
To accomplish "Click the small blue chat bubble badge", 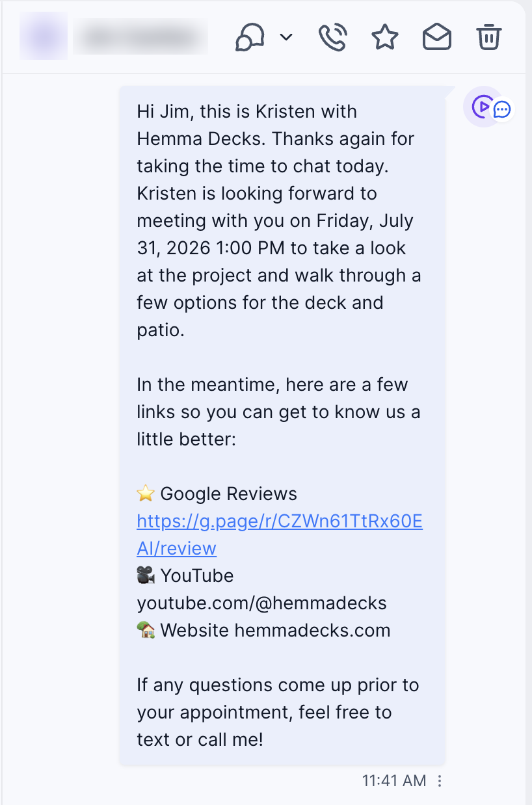I will point(502,110).
